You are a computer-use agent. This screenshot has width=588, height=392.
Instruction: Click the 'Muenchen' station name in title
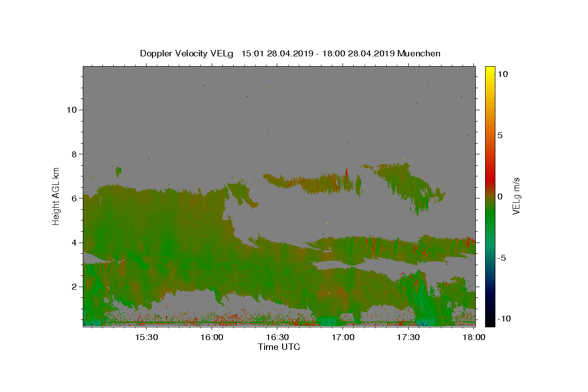[419, 53]
